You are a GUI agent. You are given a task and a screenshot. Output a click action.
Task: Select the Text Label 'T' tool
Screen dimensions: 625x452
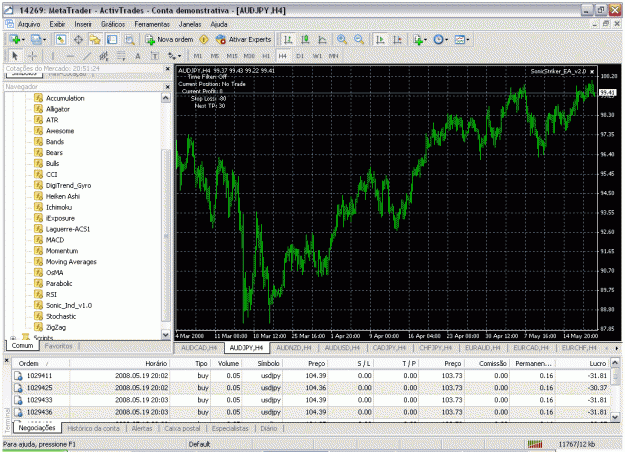tap(155, 56)
